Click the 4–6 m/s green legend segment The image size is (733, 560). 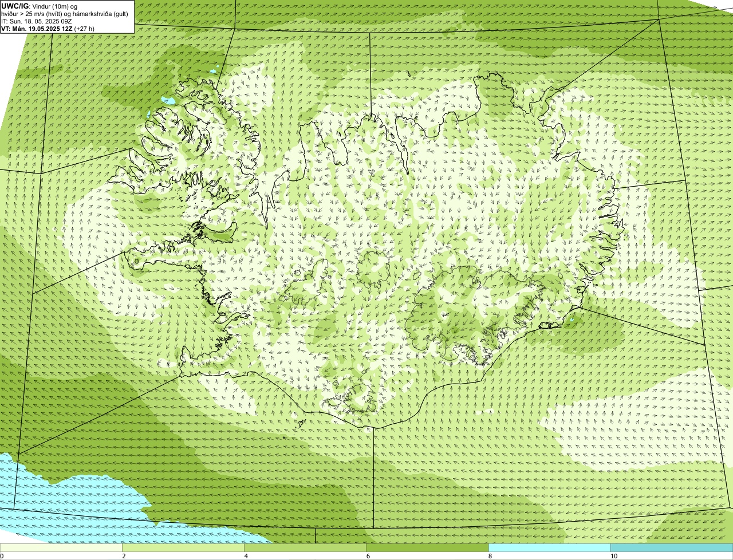coord(305,547)
